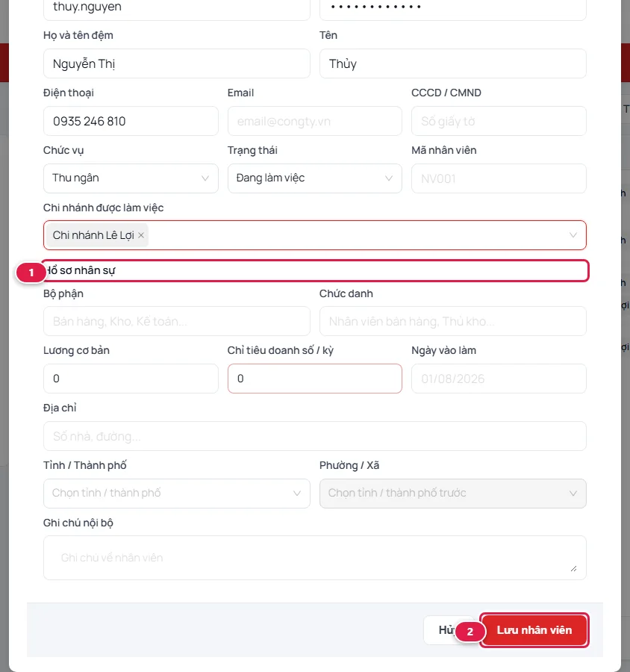
Task: Remove the Chi nhánh Lê Lợi tag
Action: pyautogui.click(x=141, y=235)
